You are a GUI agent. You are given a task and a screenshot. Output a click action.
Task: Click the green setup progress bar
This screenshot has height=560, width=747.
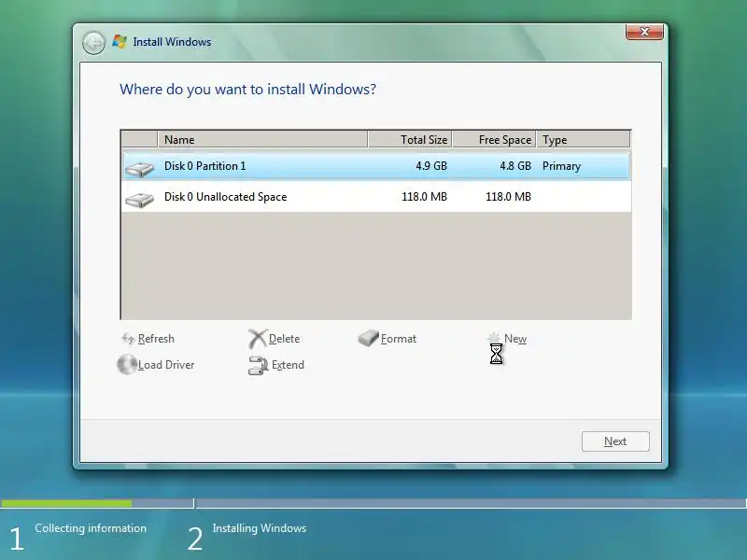[x=66, y=503]
